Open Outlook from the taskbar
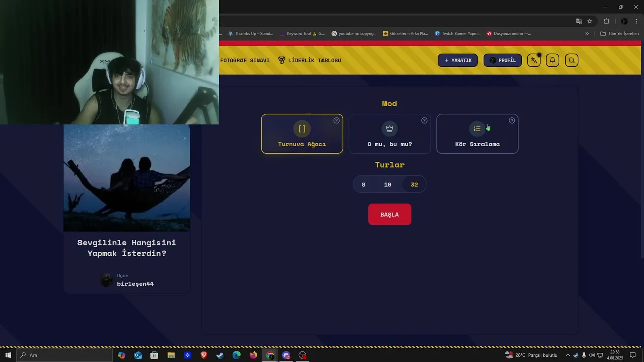This screenshot has height=362, width=644. (138, 355)
